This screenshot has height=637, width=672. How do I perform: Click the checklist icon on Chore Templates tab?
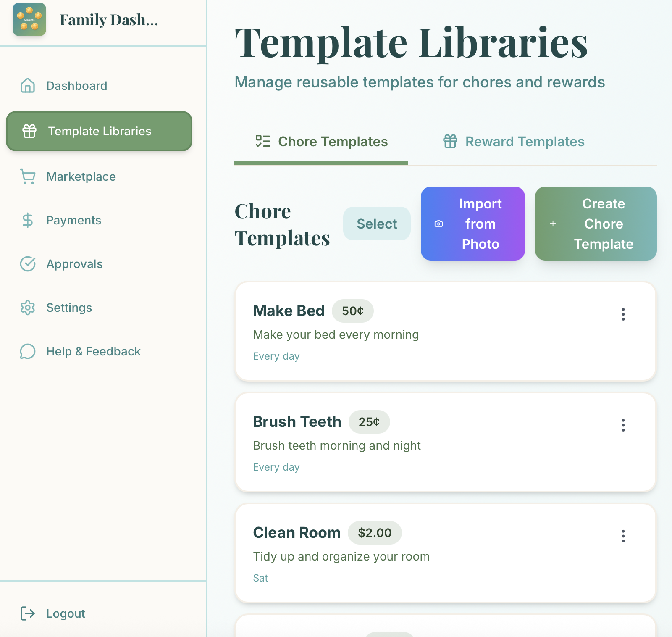tap(263, 141)
